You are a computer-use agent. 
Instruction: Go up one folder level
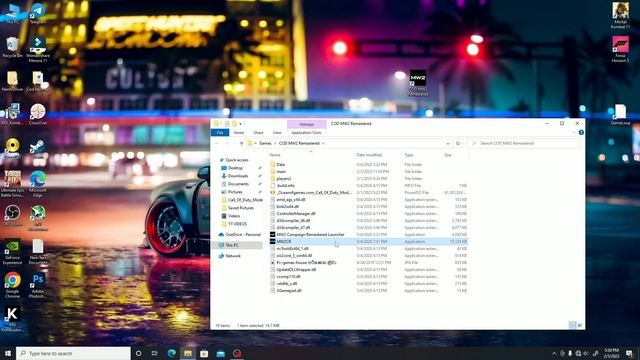pyautogui.click(x=241, y=143)
